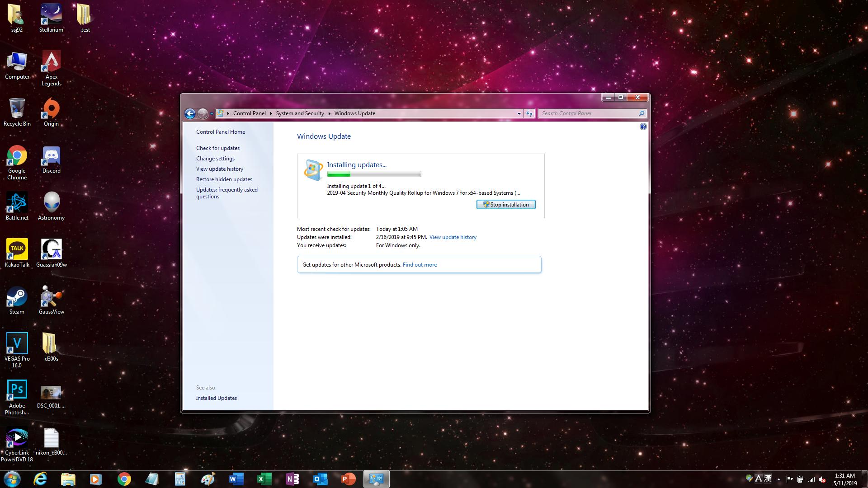Click System and Security breadcrumb
The image size is (868, 488).
click(300, 113)
